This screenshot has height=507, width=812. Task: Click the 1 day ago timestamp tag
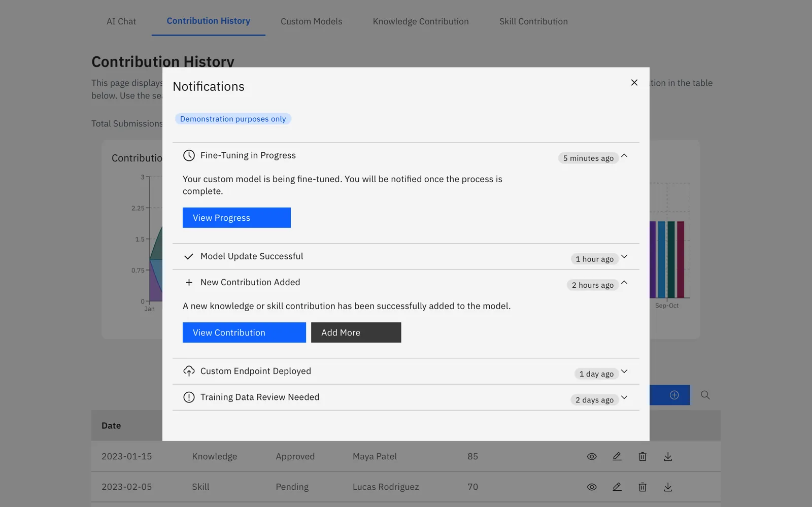596,374
